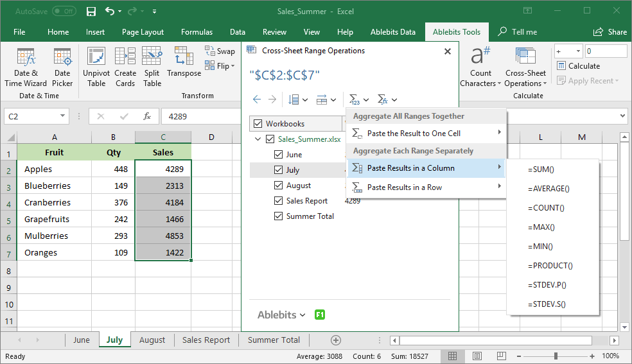Adjust the zoom slider
This screenshot has width=632, height=364.
(556, 356)
